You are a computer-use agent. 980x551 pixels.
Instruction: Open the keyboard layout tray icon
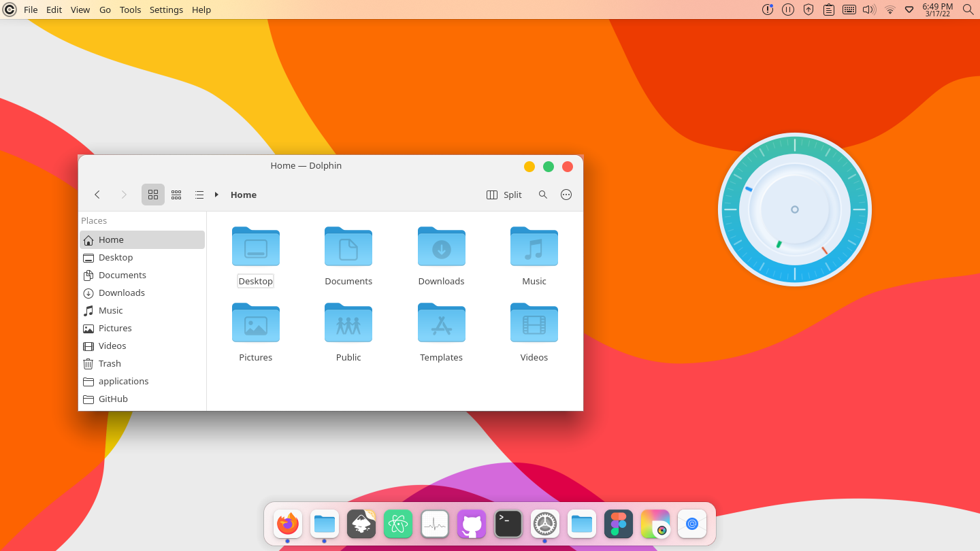tap(849, 10)
